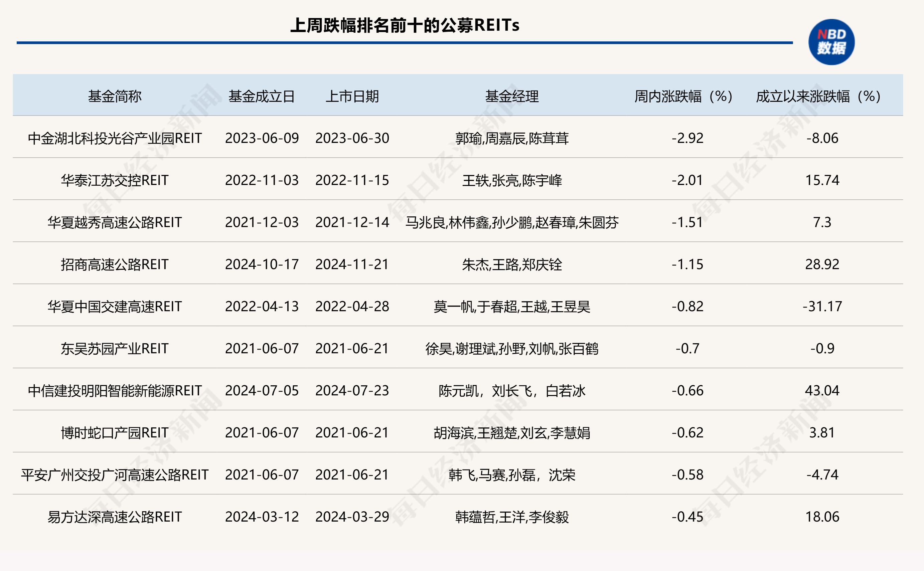This screenshot has height=571, width=924.
Task: Click the 基金成立日 column header
Action: 262,96
